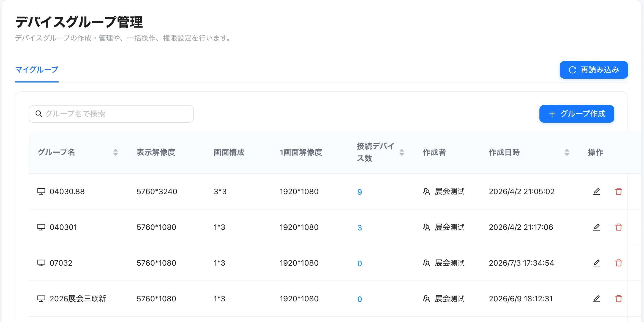Select group name 04030.88

(x=67, y=191)
